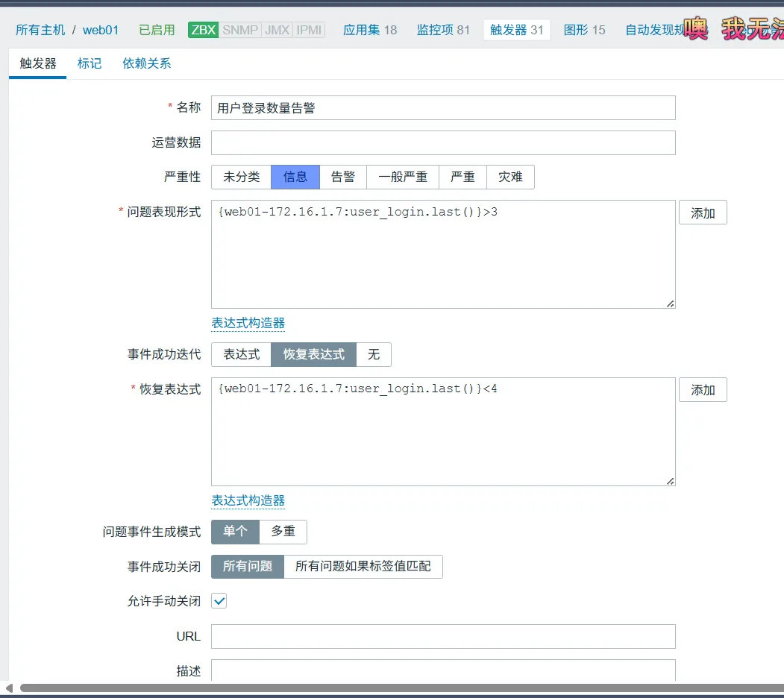
Task: Set severity to 灾难
Action: click(510, 177)
